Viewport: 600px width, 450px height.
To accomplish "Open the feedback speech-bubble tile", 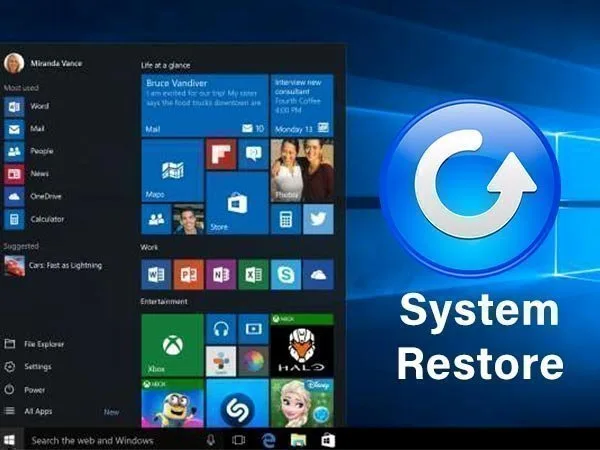I will click(253, 154).
